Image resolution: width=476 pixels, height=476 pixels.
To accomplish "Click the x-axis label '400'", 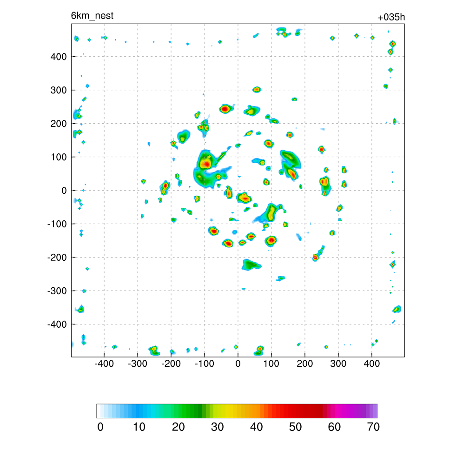I will coord(371,364).
